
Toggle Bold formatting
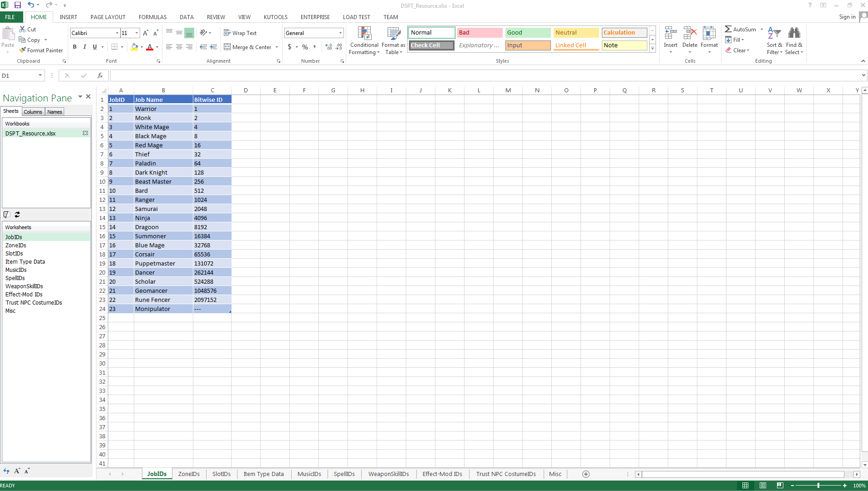pyautogui.click(x=75, y=47)
